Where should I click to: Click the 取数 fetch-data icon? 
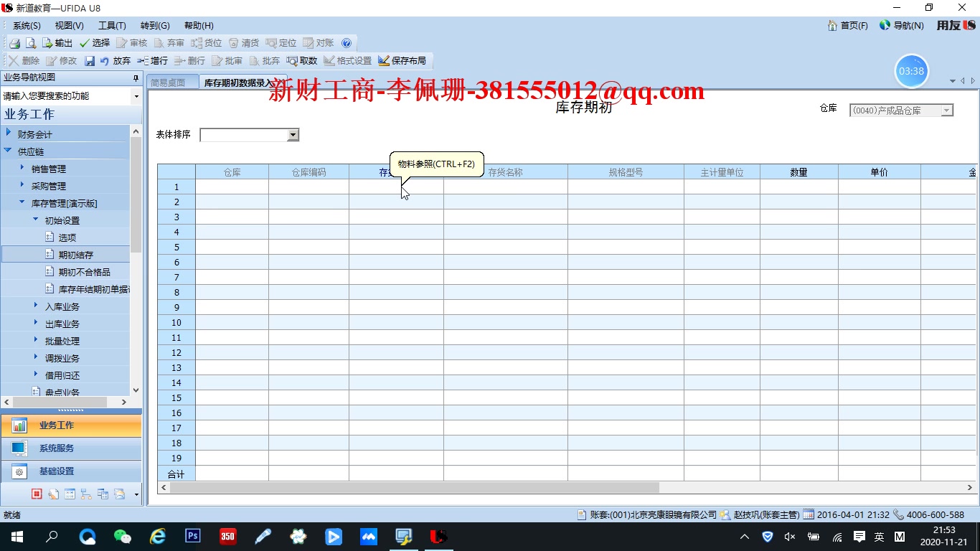click(x=302, y=60)
